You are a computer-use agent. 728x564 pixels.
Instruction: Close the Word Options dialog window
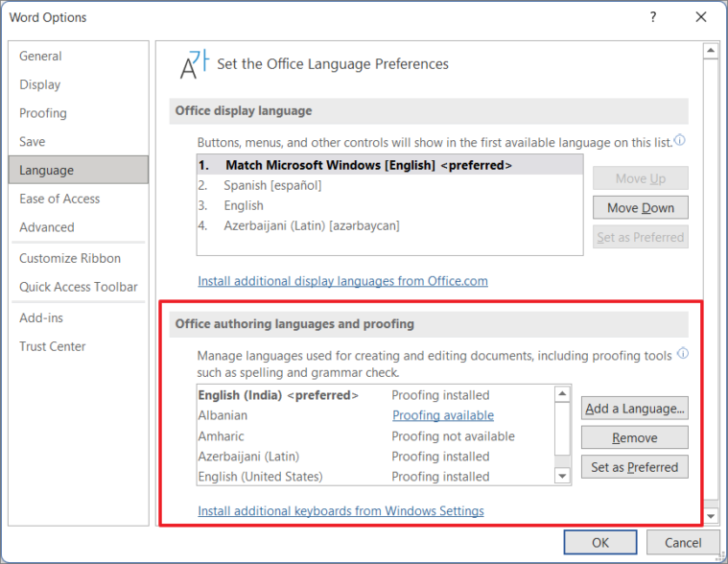701,17
